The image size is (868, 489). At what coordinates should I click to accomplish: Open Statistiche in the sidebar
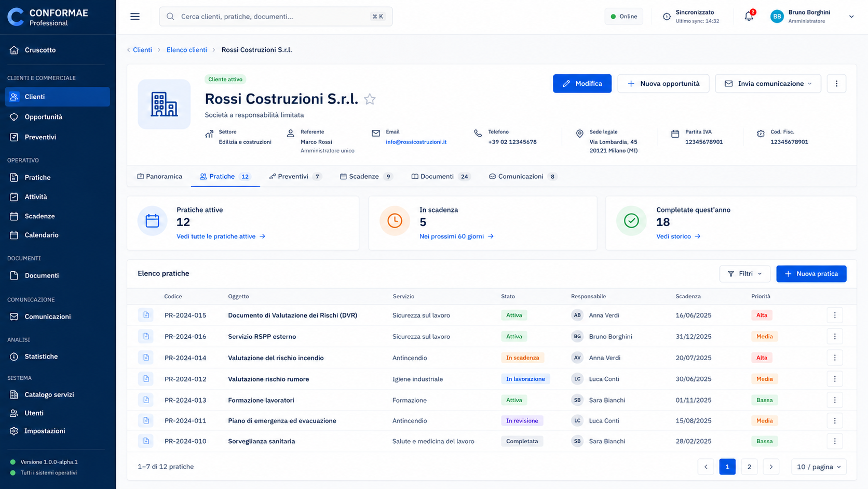pyautogui.click(x=57, y=356)
